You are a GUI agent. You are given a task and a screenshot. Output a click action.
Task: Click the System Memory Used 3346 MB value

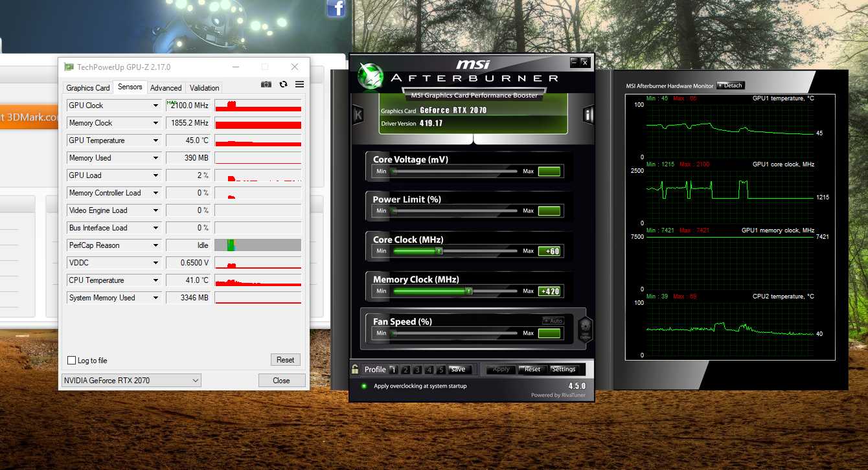tap(188, 298)
